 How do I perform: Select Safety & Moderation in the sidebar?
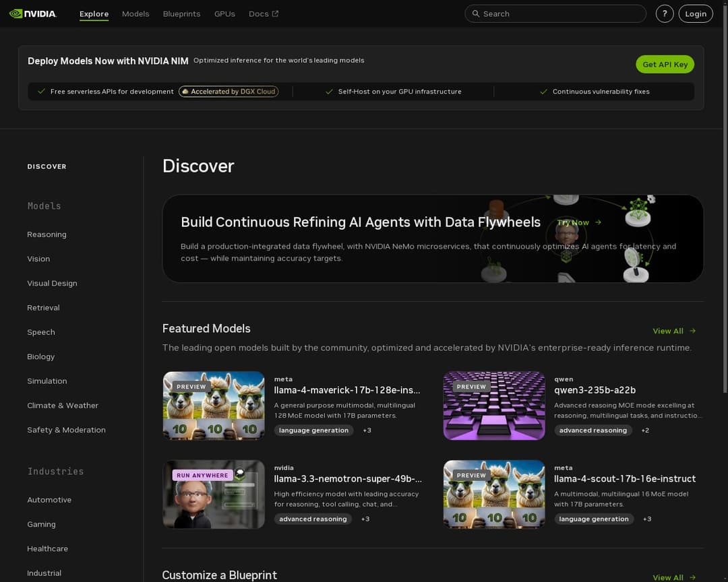coord(66,430)
